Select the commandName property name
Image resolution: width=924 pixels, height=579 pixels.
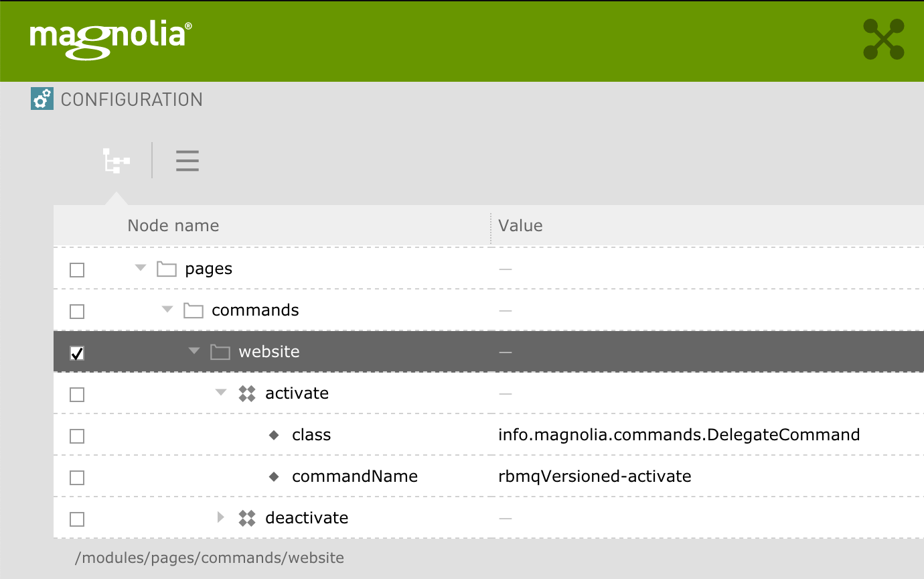pyautogui.click(x=355, y=477)
